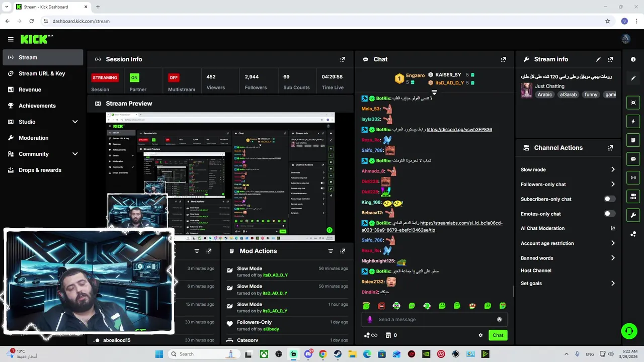Open chat settings gear icon
This screenshot has height=362, width=644.
click(480, 335)
